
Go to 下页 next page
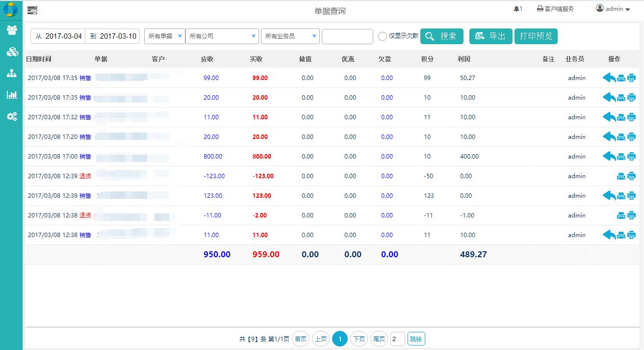pyautogui.click(x=359, y=339)
